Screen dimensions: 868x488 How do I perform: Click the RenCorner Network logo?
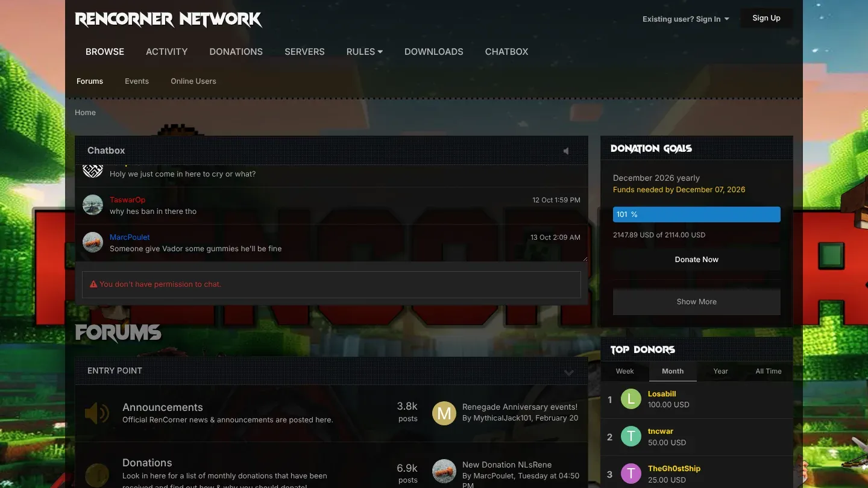168,19
